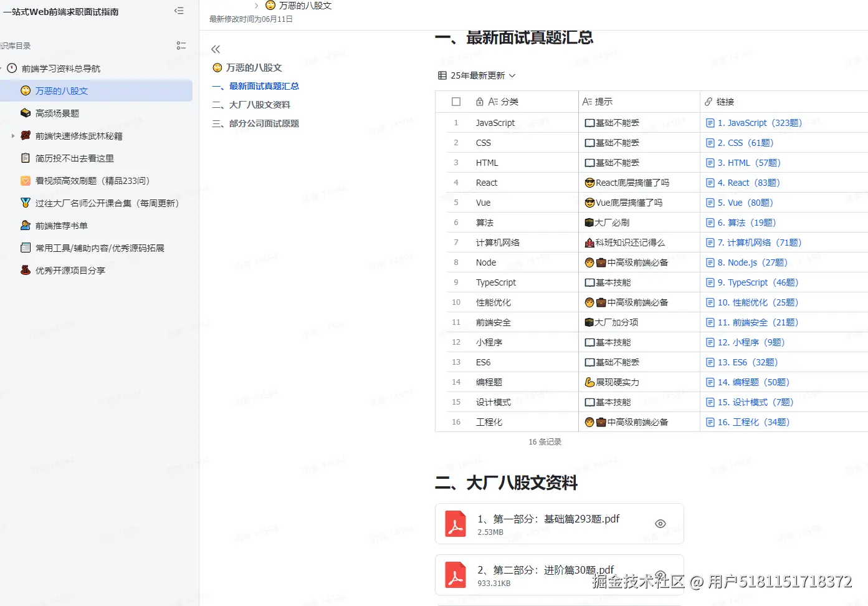Image resolution: width=868 pixels, height=606 pixels.
Task: Check the select-all checkbox in the table header
Action: pyautogui.click(x=456, y=101)
